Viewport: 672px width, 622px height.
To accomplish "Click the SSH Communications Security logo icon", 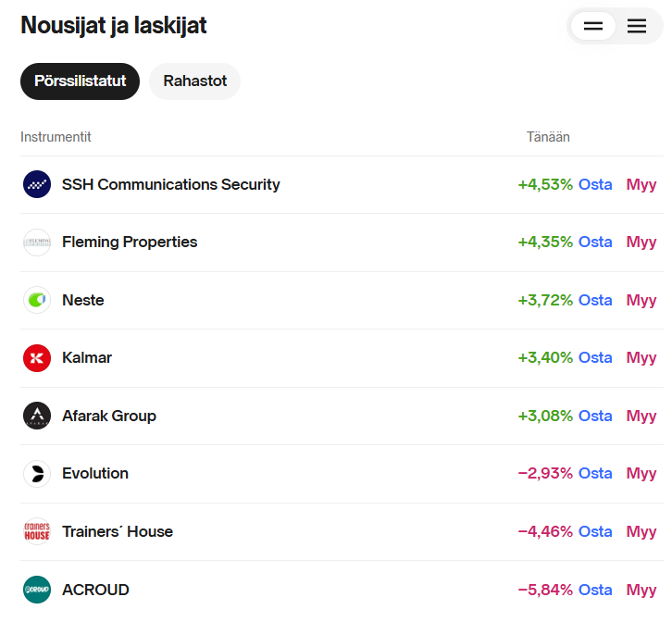I will (37, 184).
